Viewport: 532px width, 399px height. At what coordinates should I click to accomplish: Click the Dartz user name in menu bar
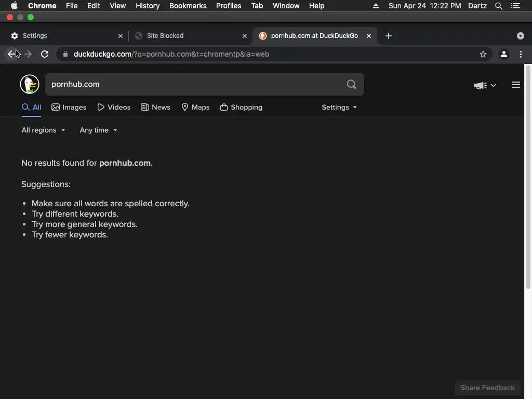[x=477, y=6]
